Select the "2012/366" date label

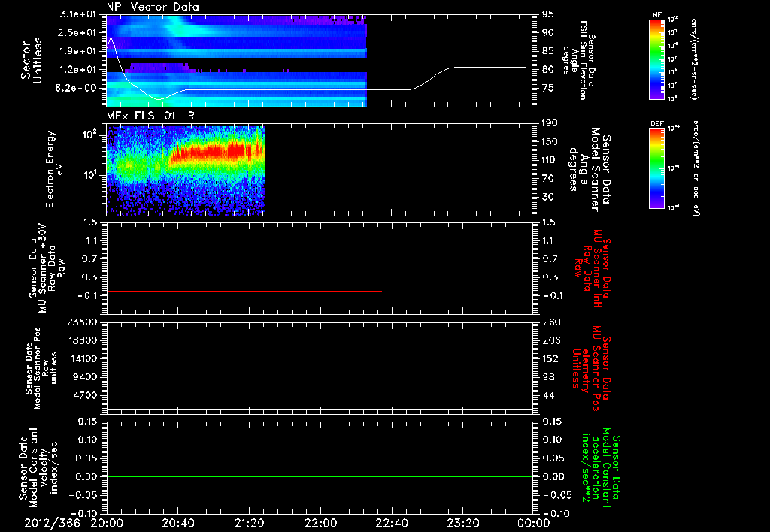52,523
